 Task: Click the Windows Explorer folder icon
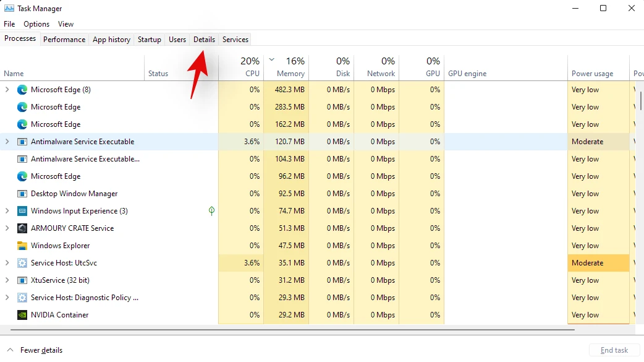click(x=22, y=246)
